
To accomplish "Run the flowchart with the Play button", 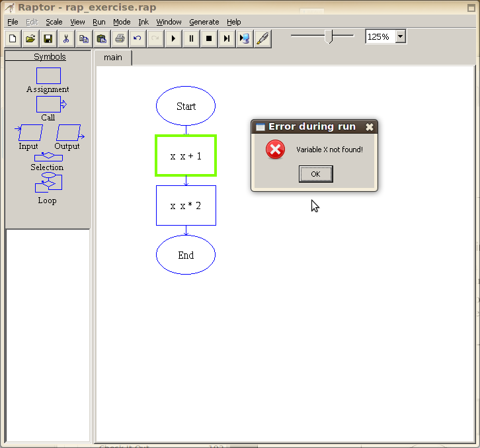I will (x=173, y=38).
